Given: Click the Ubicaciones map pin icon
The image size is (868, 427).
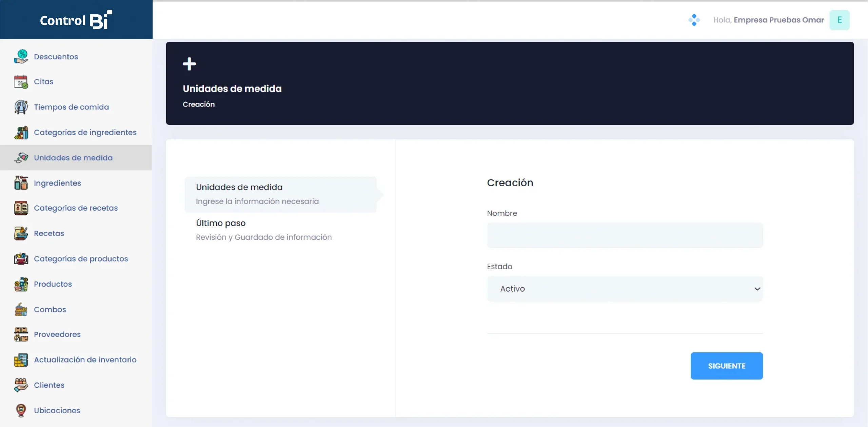Looking at the screenshot, I should point(21,410).
